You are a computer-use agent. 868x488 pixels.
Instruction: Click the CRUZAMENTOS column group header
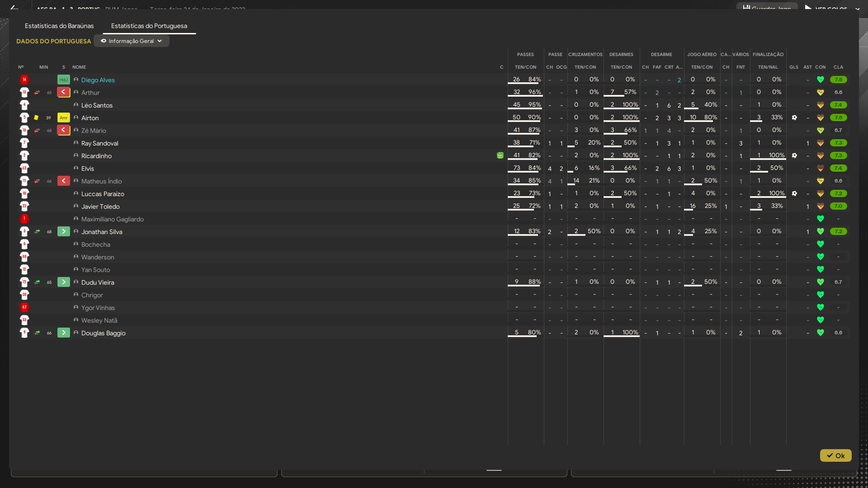(585, 54)
